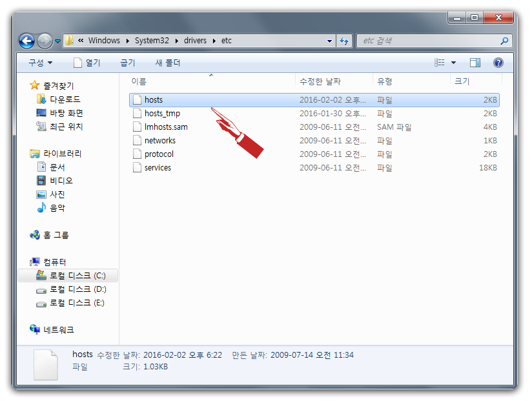Select etc in the breadcrumb path
The image size is (532, 401).
[x=227, y=41]
